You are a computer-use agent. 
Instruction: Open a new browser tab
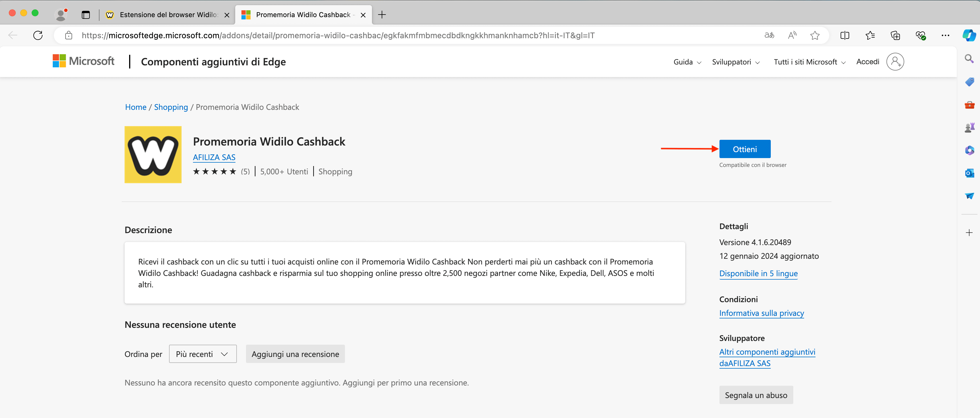[382, 15]
